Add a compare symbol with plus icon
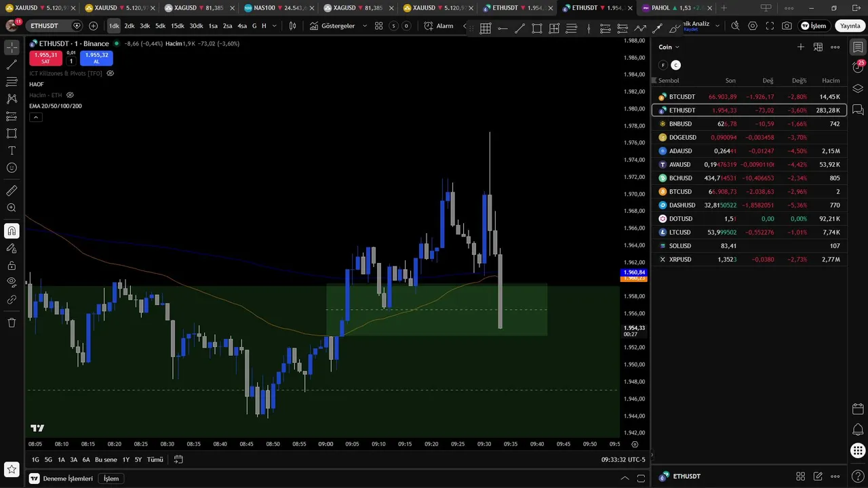Viewport: 868px width, 488px height. pyautogui.click(x=93, y=26)
